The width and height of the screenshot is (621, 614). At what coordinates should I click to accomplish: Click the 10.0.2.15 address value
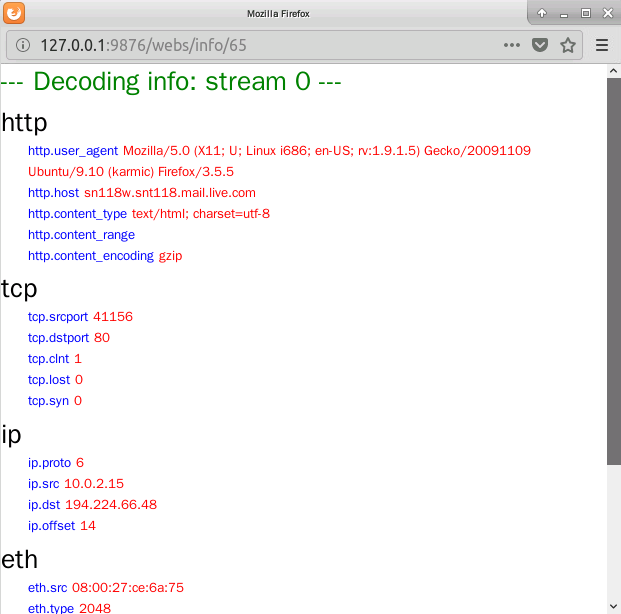click(94, 484)
